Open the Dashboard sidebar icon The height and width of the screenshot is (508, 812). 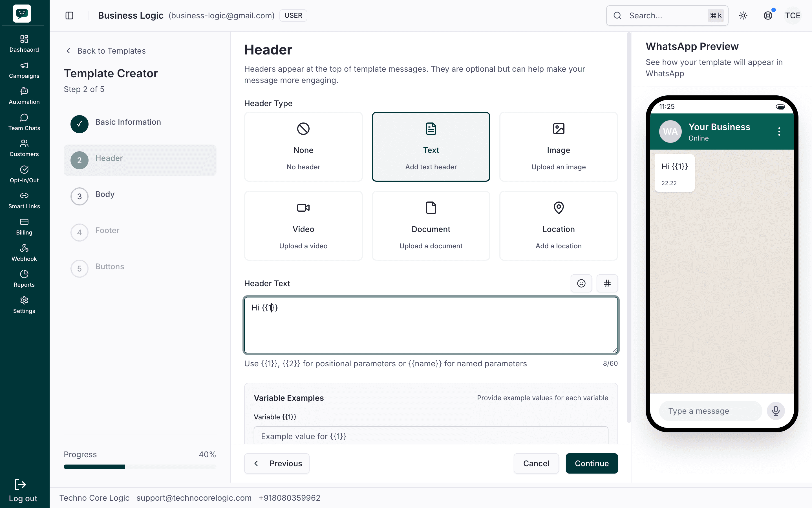24,39
